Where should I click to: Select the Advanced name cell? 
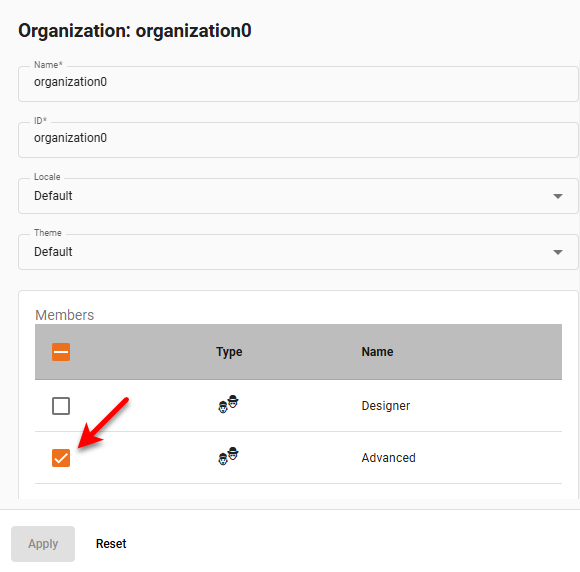coord(388,458)
